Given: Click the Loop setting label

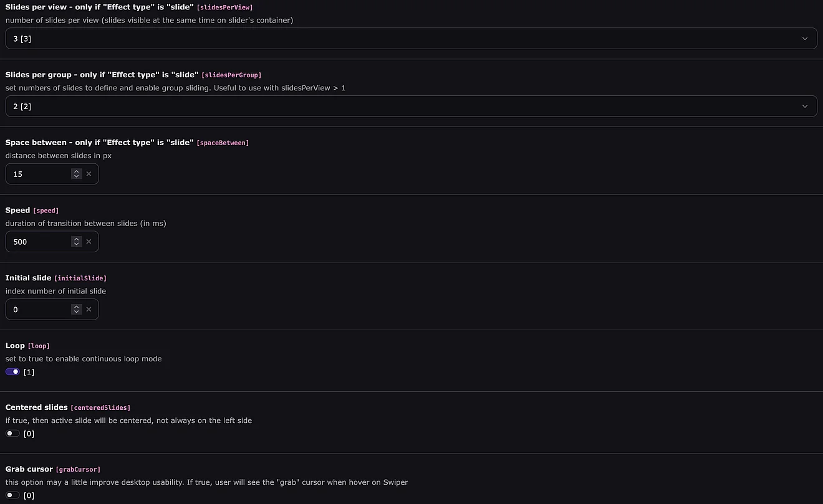Looking at the screenshot, I should [15, 346].
